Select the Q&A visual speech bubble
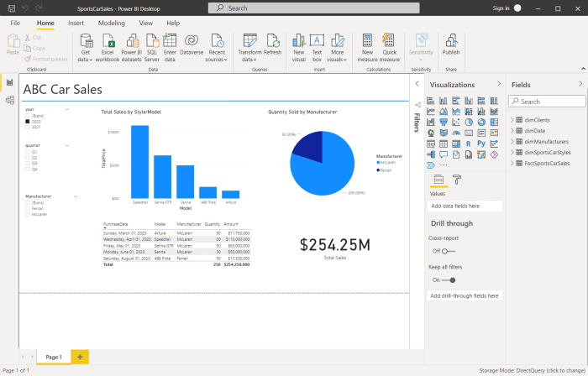The image size is (588, 376). point(444,154)
